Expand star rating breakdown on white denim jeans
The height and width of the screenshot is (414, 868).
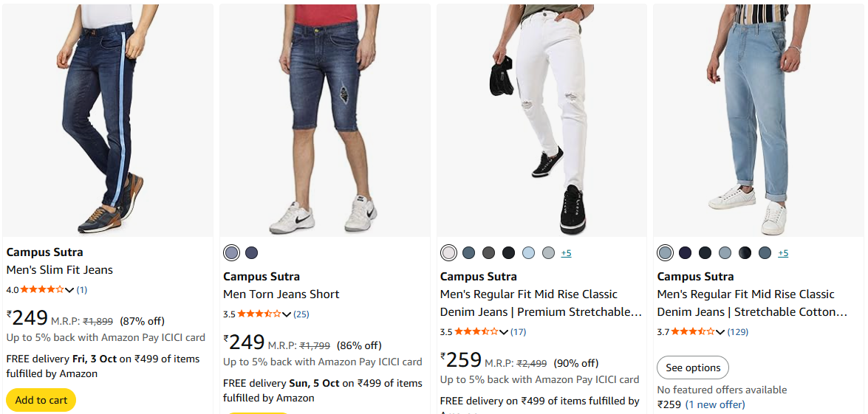504,332
